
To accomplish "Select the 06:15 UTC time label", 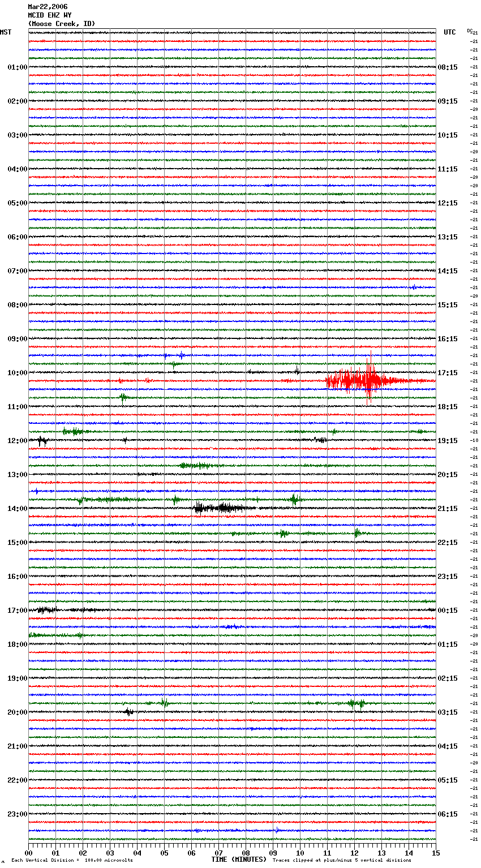I will click(x=448, y=814).
